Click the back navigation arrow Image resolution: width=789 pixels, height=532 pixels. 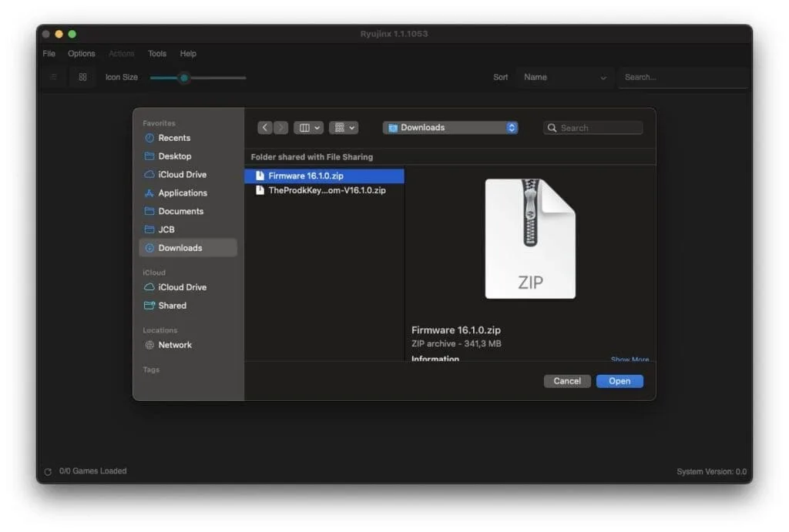(265, 127)
